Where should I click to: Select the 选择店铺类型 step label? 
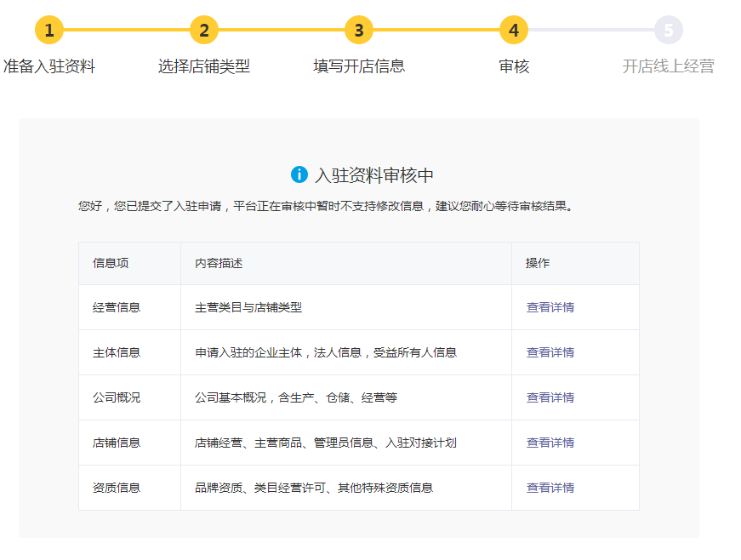click(x=204, y=66)
